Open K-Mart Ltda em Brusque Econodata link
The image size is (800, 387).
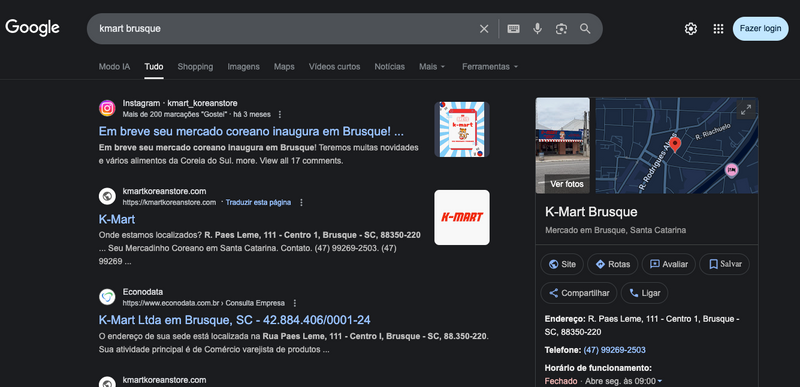tap(235, 320)
